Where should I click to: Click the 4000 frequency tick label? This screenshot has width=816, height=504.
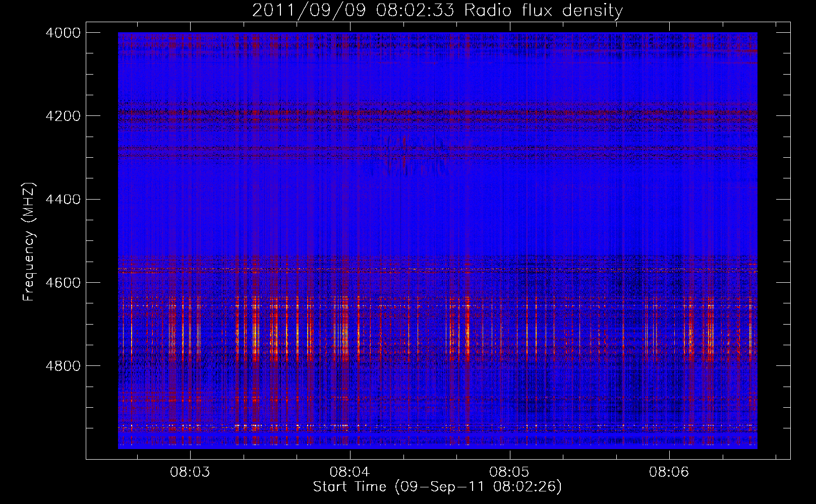point(63,33)
